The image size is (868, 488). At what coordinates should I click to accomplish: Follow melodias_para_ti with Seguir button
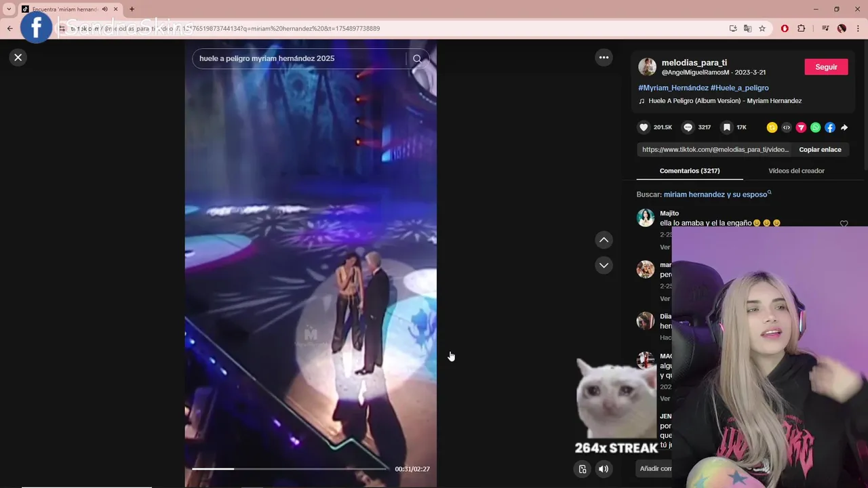point(826,67)
